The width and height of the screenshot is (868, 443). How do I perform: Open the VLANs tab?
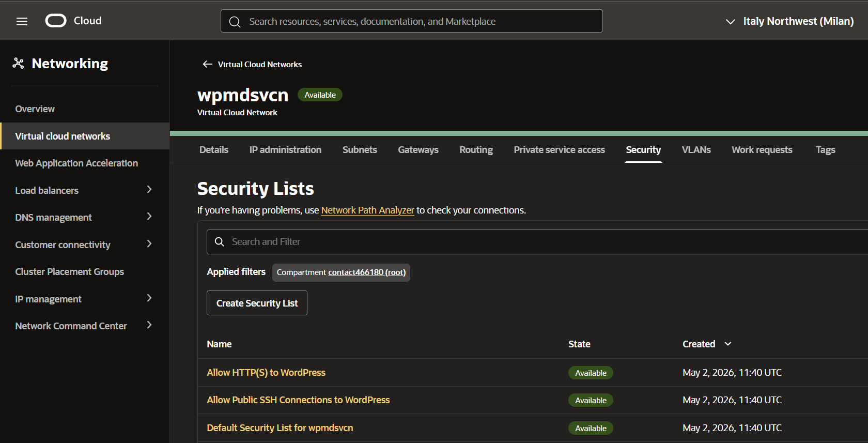(x=696, y=150)
